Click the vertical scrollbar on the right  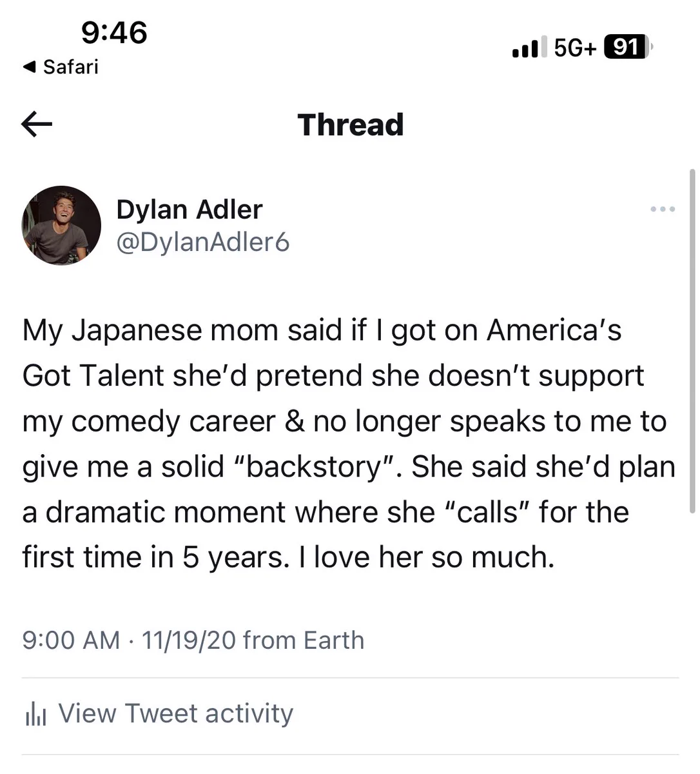pos(692,341)
